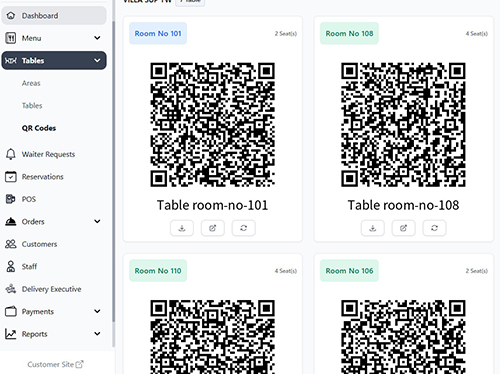Regenerate QR code for Room No 108

[434, 228]
